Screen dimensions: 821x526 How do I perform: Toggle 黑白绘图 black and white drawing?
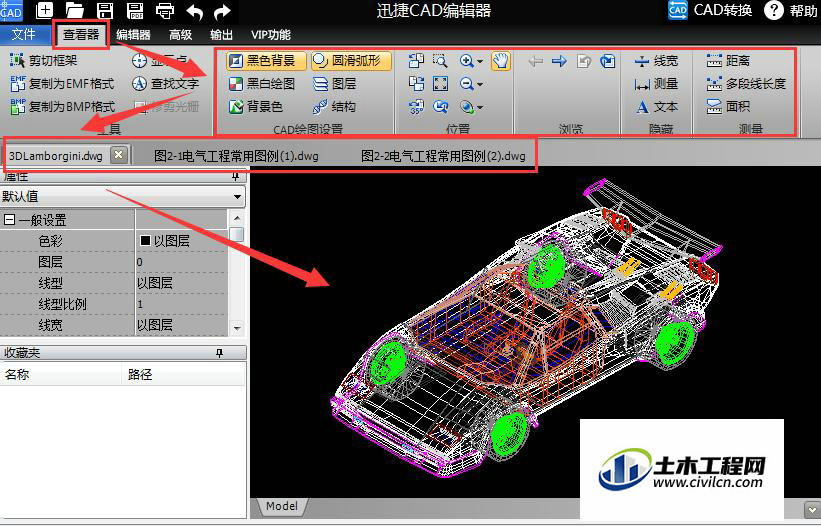pos(262,84)
